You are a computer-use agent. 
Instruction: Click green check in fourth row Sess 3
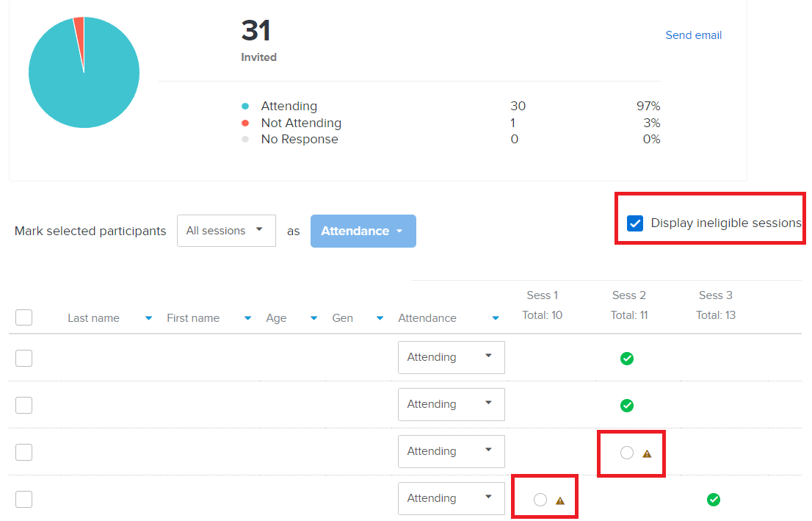tap(714, 499)
